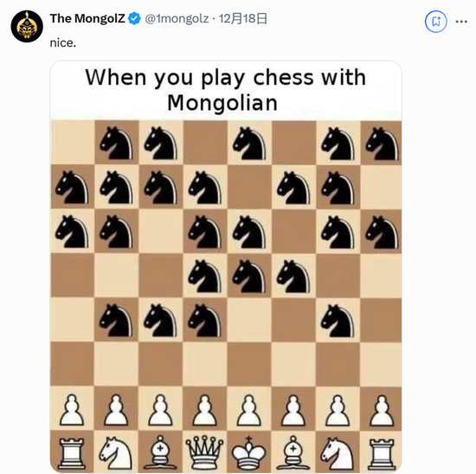Screen dimensions: 476x474
Task: Select the left white rook
Action: point(72,453)
